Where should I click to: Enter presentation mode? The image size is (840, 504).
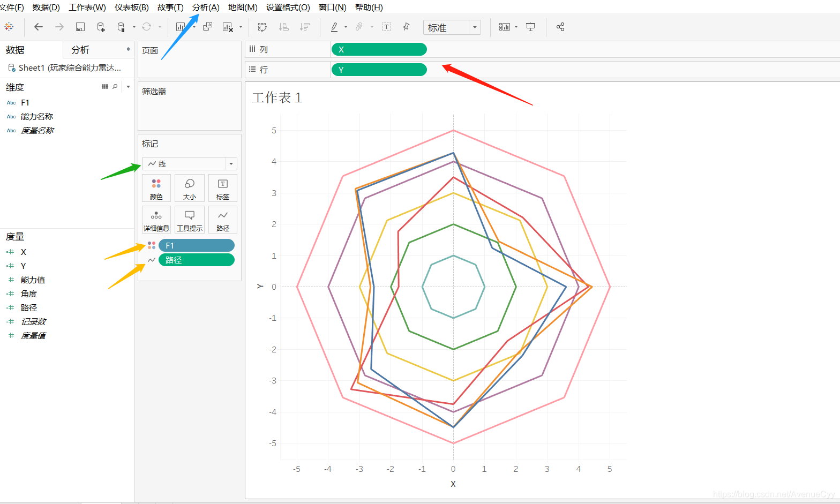[531, 27]
